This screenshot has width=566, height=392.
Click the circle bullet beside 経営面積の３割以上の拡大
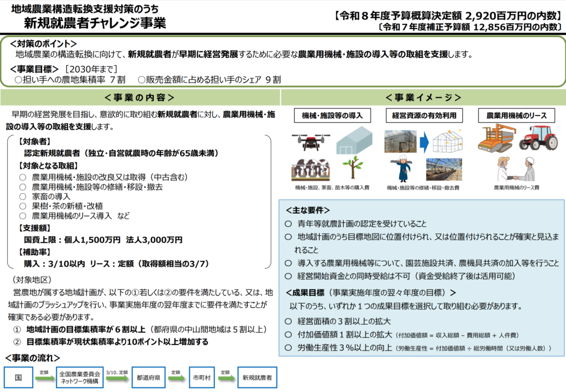[287, 321]
